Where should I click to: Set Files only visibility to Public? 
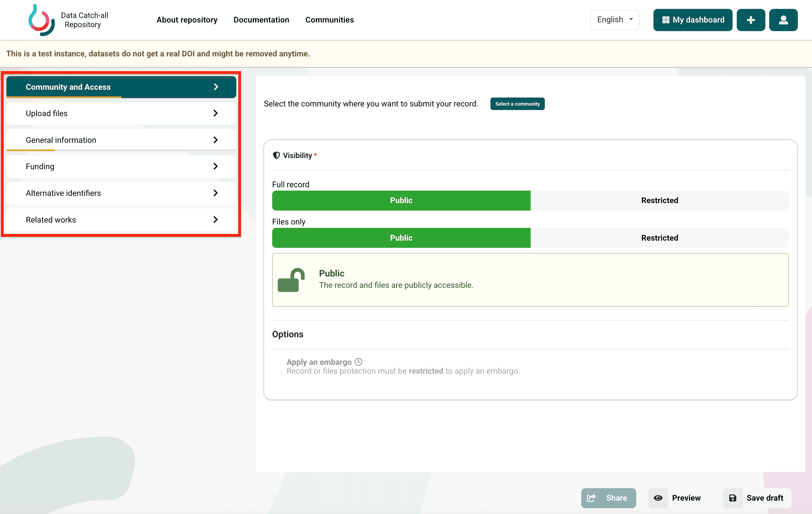[401, 238]
